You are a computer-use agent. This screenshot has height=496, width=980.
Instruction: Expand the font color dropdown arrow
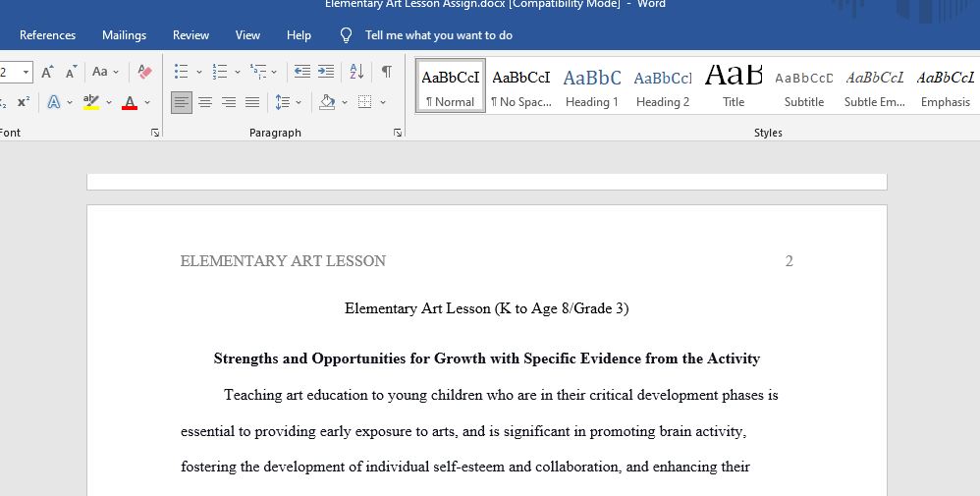point(147,102)
